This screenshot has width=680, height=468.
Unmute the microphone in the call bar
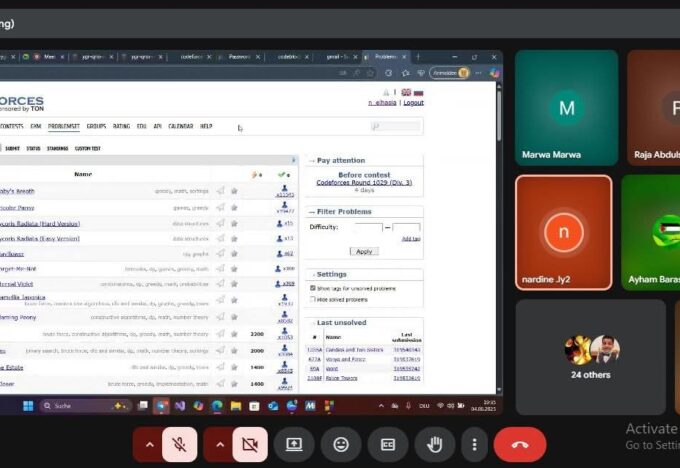pos(180,444)
